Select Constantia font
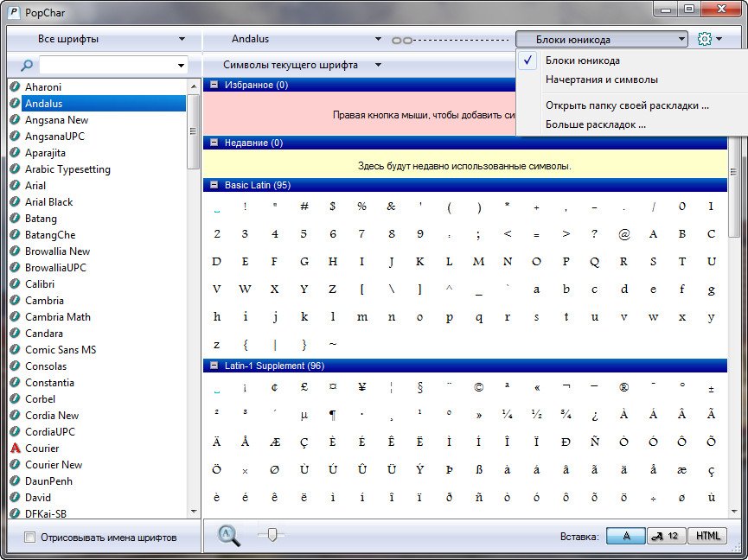 pos(49,383)
